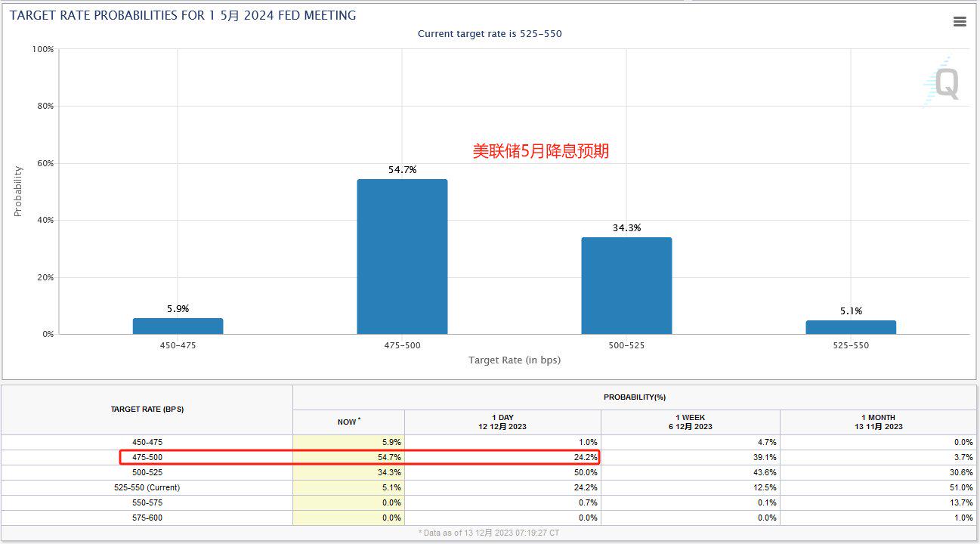Image resolution: width=980 pixels, height=544 pixels.
Task: Click the chart title TARGET RATE PROBABILITIES
Action: coord(182,15)
